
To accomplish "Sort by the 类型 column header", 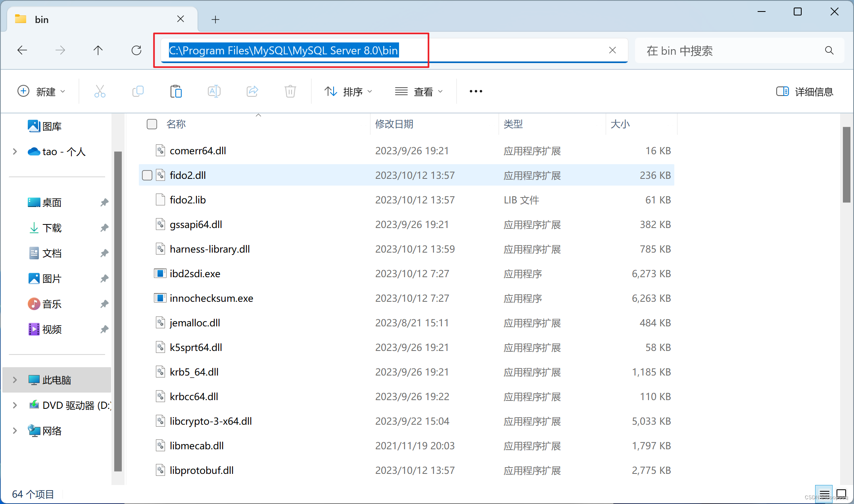I will coord(513,124).
